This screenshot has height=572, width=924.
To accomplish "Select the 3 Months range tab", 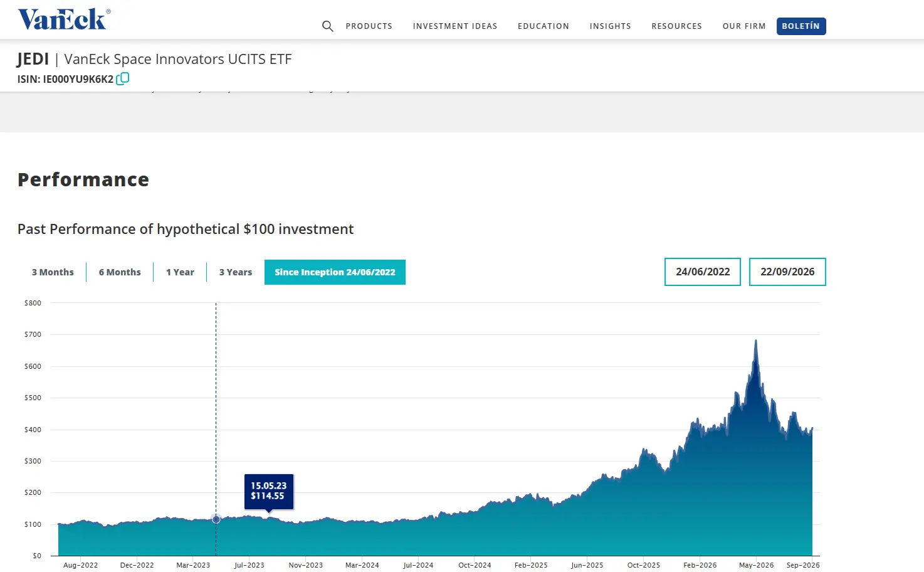I will pos(53,272).
